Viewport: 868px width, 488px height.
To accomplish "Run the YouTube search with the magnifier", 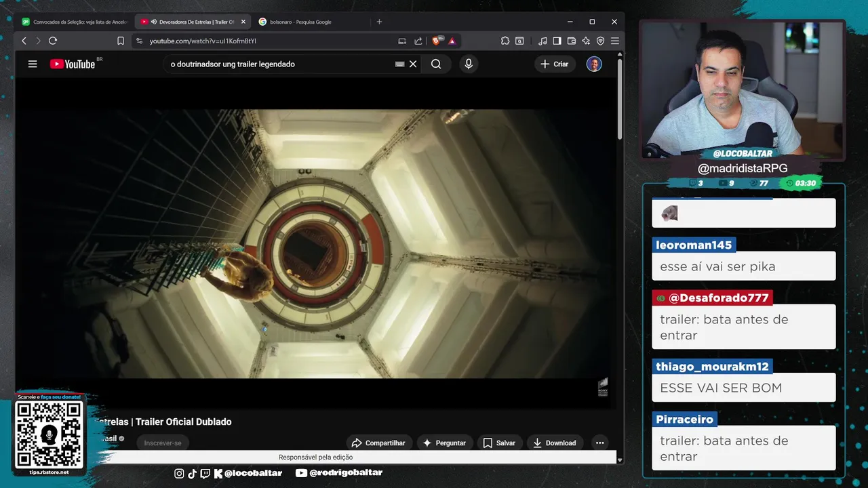I will pos(436,64).
